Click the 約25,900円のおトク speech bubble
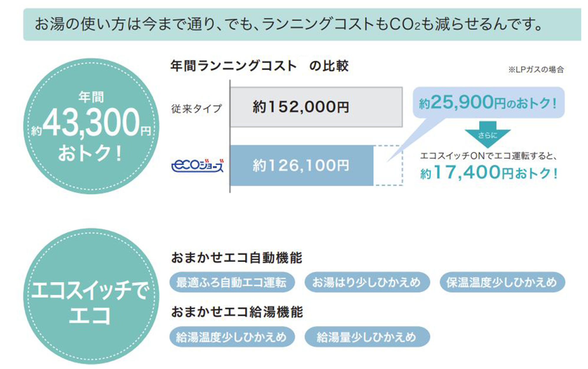 (x=488, y=103)
